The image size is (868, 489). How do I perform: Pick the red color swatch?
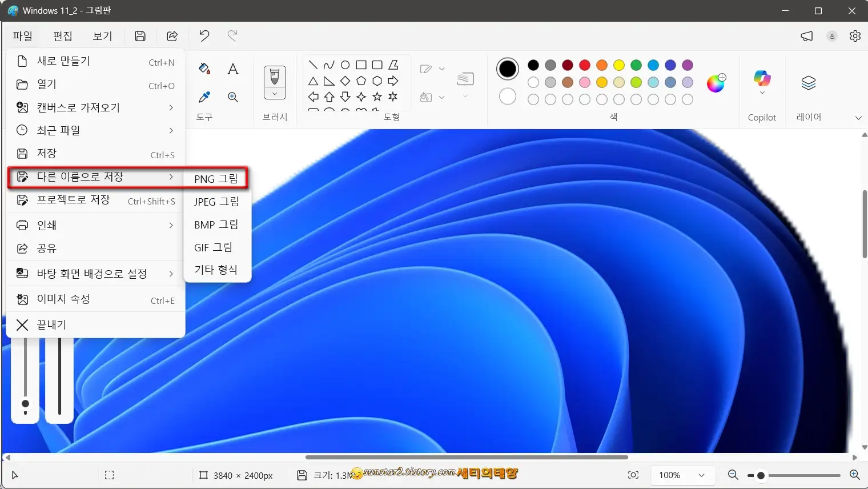click(x=585, y=65)
